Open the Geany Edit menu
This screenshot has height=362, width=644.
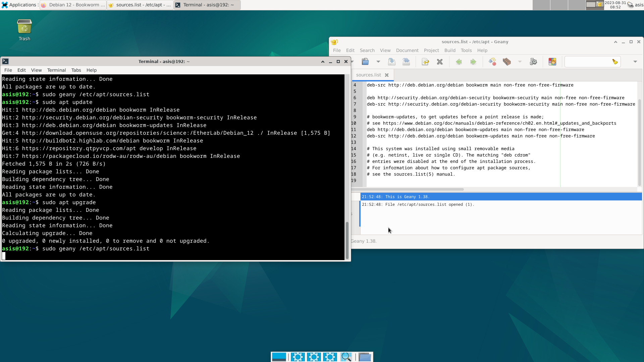(350, 50)
